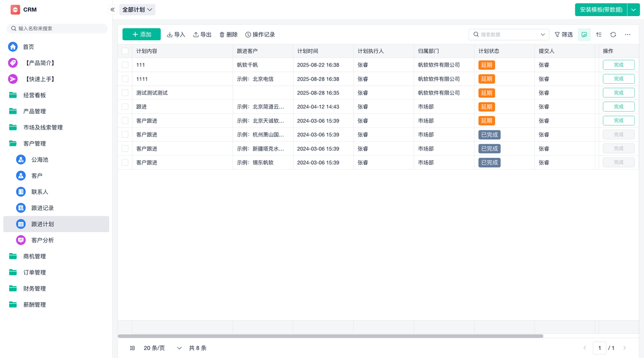Check the row checkbox for 测试测试测试

pyautogui.click(x=125, y=93)
